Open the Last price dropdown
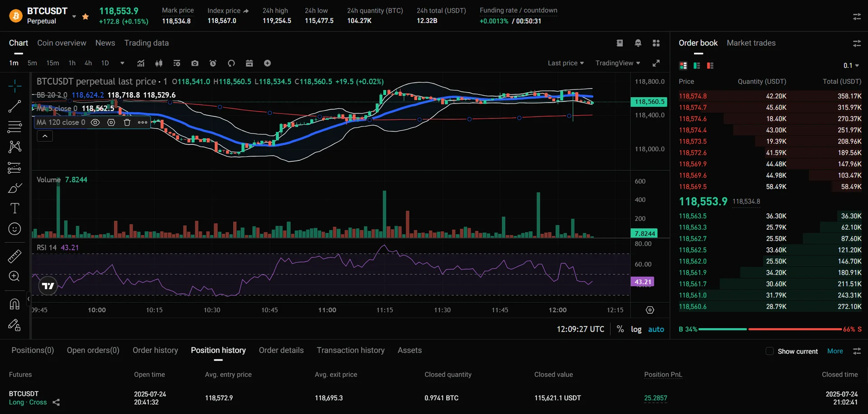Screen dimensions: 868x414 click(566, 63)
